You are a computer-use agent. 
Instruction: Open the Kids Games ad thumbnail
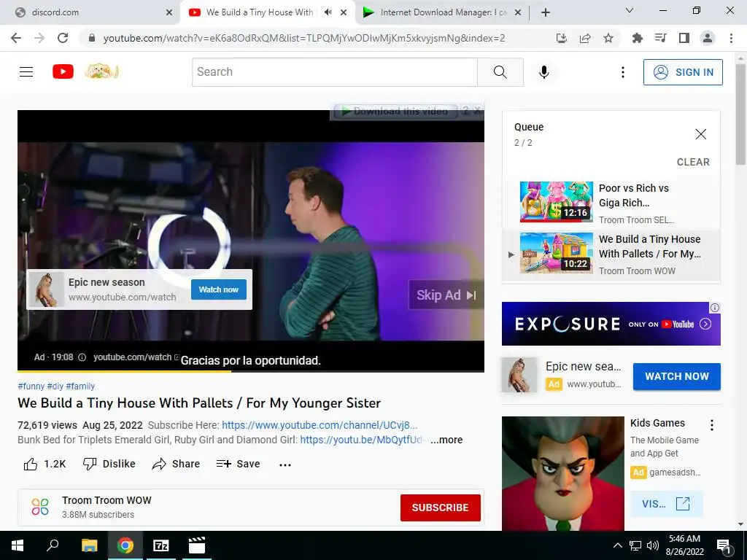[x=562, y=473]
